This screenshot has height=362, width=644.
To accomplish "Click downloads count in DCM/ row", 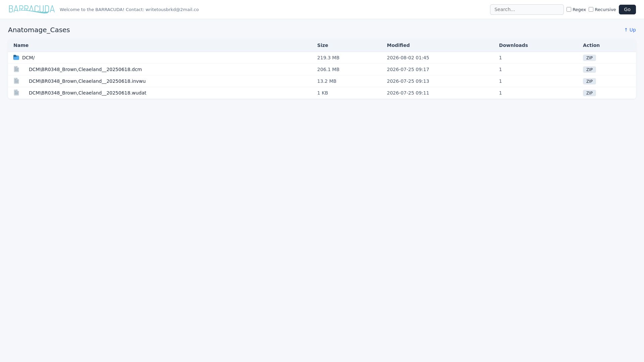I will coord(500,58).
